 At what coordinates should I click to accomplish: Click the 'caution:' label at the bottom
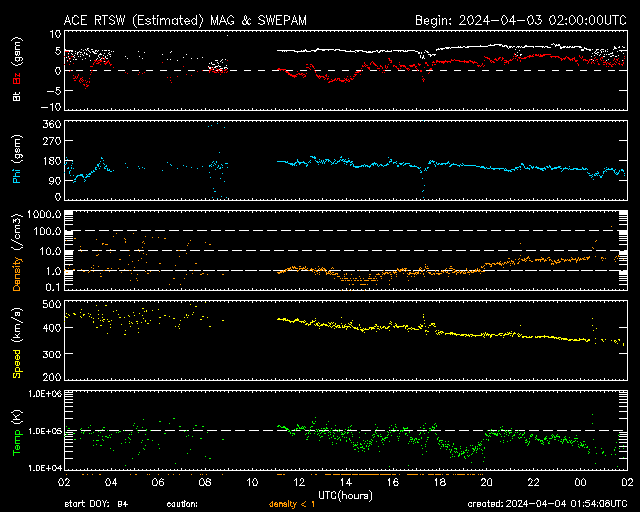pyautogui.click(x=182, y=504)
